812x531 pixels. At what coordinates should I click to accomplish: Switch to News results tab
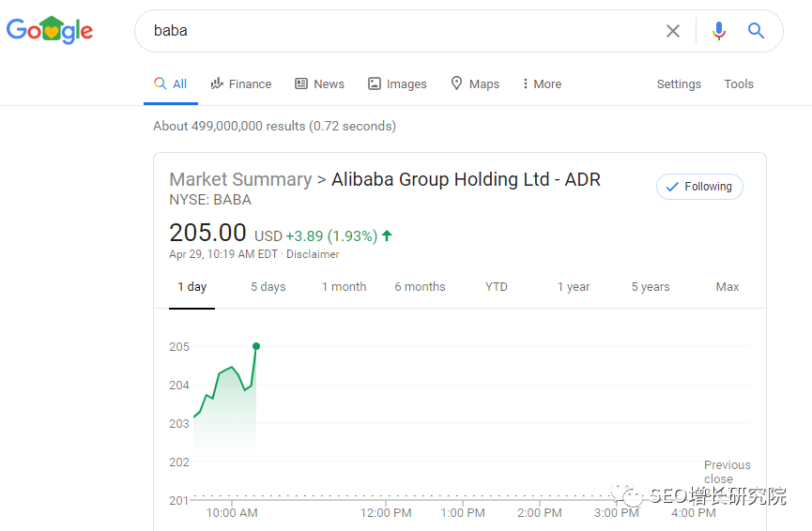pos(319,84)
